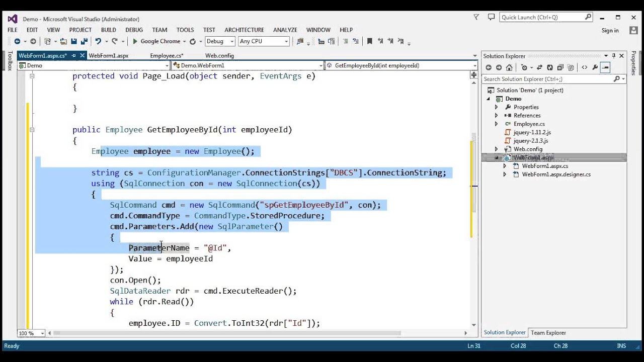This screenshot has height=362, width=644.
Task: Click the Open File folder icon
Action: click(63, 41)
